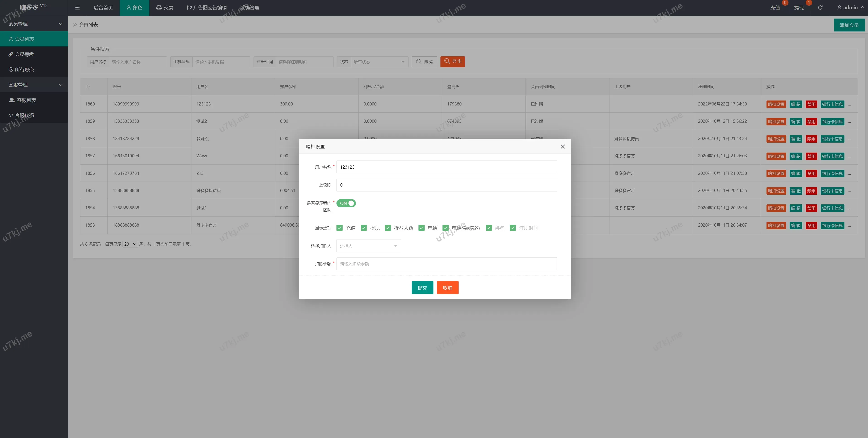The image size is (868, 438).
Task: Click the refresh icon in top bar
Action: pyautogui.click(x=820, y=7)
